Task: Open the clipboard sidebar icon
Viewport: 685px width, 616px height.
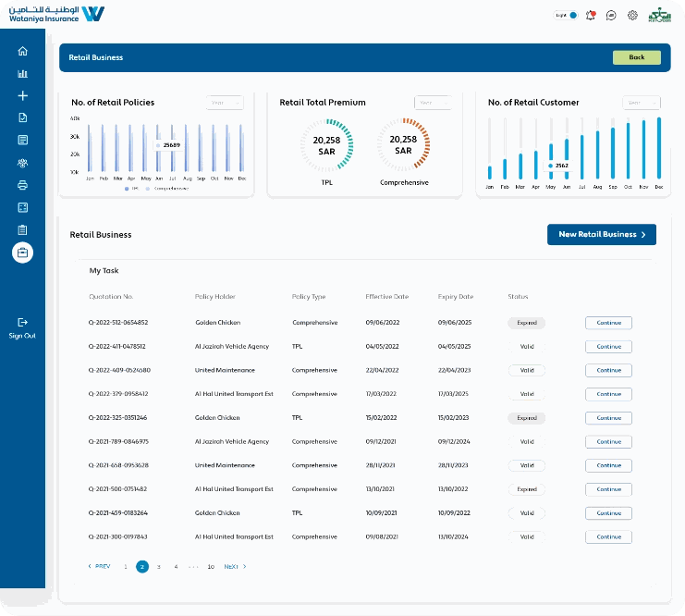Action: (23, 230)
